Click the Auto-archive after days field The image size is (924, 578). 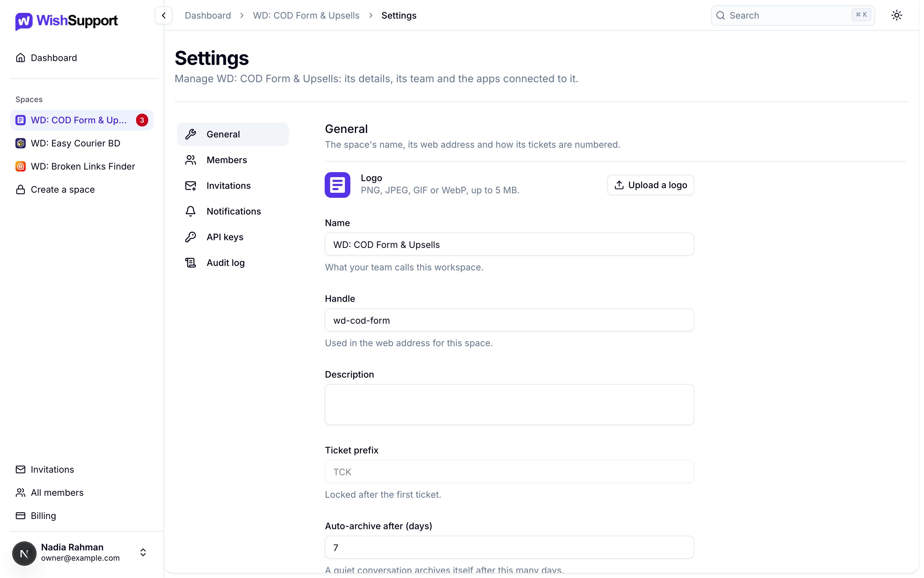(509, 547)
